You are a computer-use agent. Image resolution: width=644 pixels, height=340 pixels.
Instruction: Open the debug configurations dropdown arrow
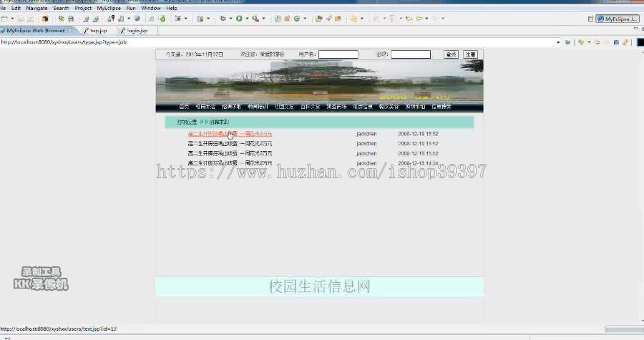pyautogui.click(x=230, y=19)
